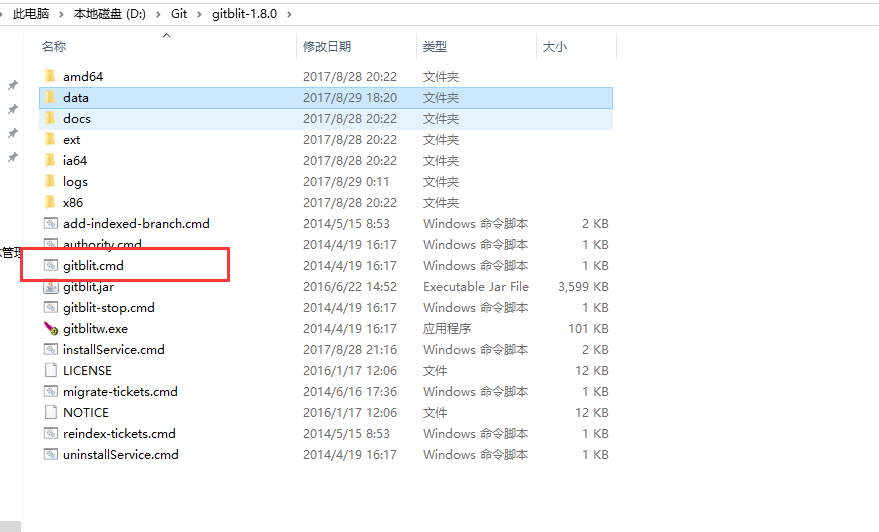Click the NOTICE blank file icon
Image resolution: width=879 pixels, height=532 pixels.
coord(50,413)
